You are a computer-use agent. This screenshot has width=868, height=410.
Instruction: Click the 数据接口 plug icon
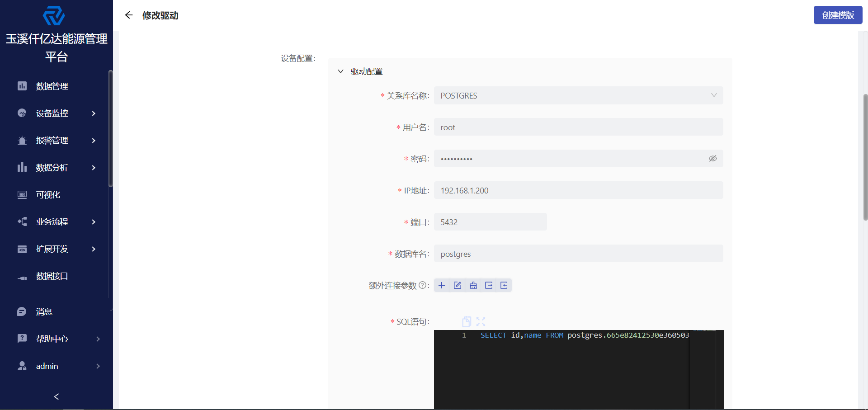(22, 278)
